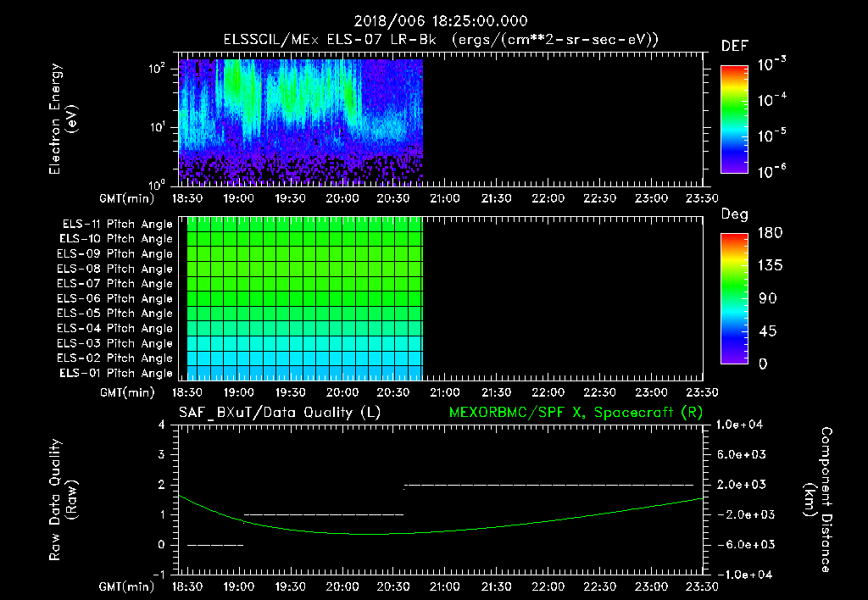This screenshot has width=868, height=600.
Task: Click the 1.0e+04 distance tick label
Action: click(x=739, y=425)
